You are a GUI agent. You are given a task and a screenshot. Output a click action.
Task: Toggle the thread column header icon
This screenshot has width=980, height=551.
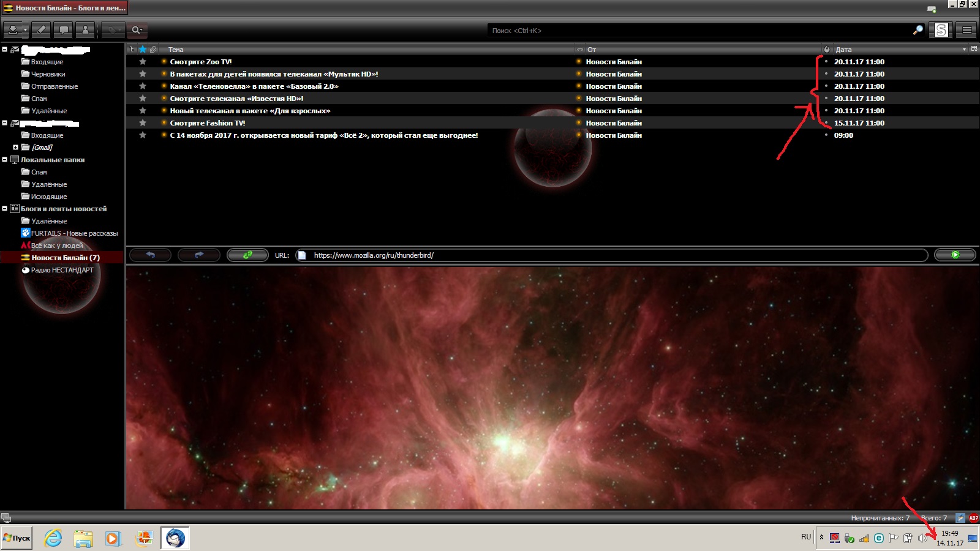[132, 49]
